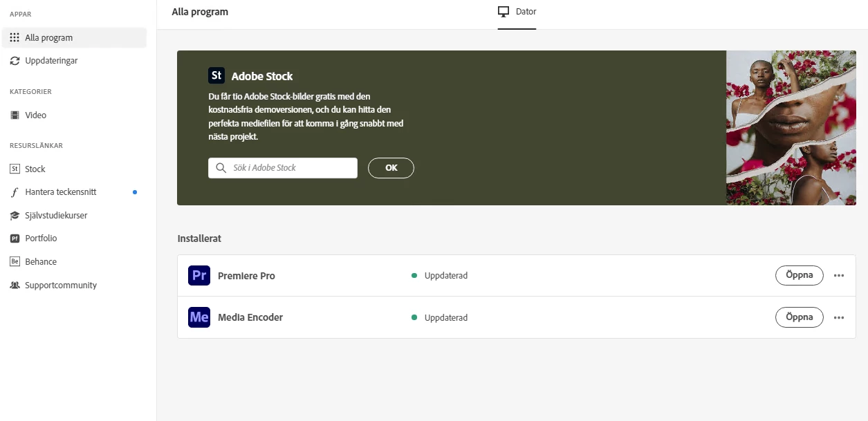Viewport: 868px width, 421px height.
Task: Click the Adobe Stock banner title
Action: 262,76
